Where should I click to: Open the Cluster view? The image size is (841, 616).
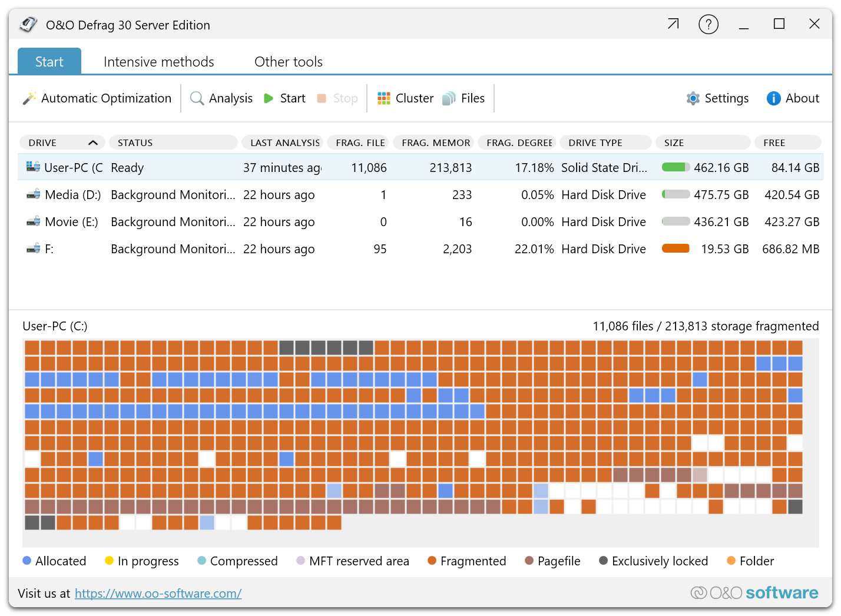[384, 98]
